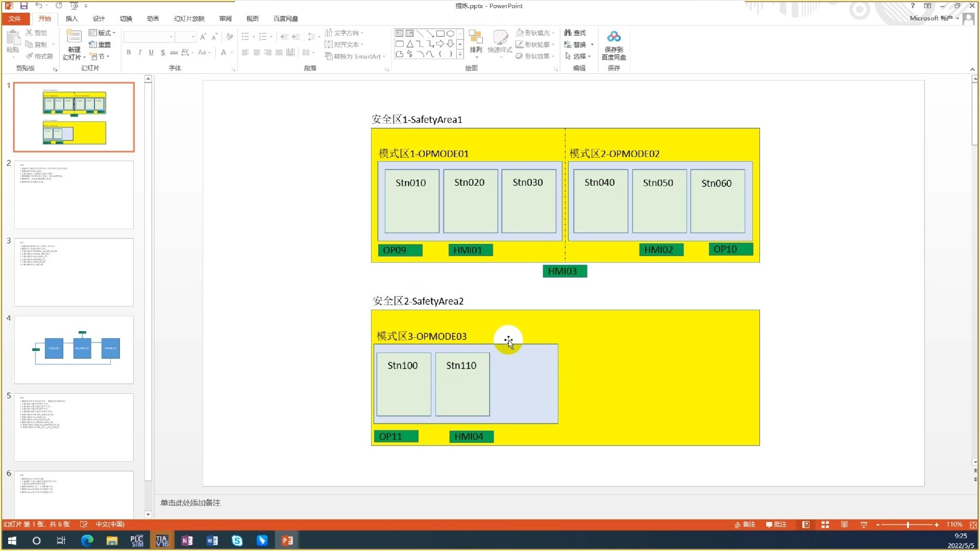The height and width of the screenshot is (551, 980).
Task: Open TIA V16 from the taskbar
Action: point(162,540)
